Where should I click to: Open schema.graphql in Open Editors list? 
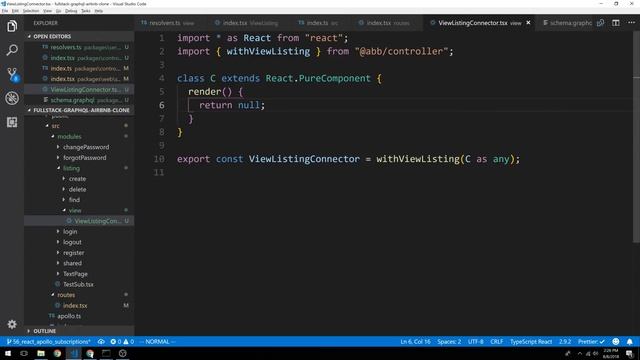pyautogui.click(x=79, y=100)
